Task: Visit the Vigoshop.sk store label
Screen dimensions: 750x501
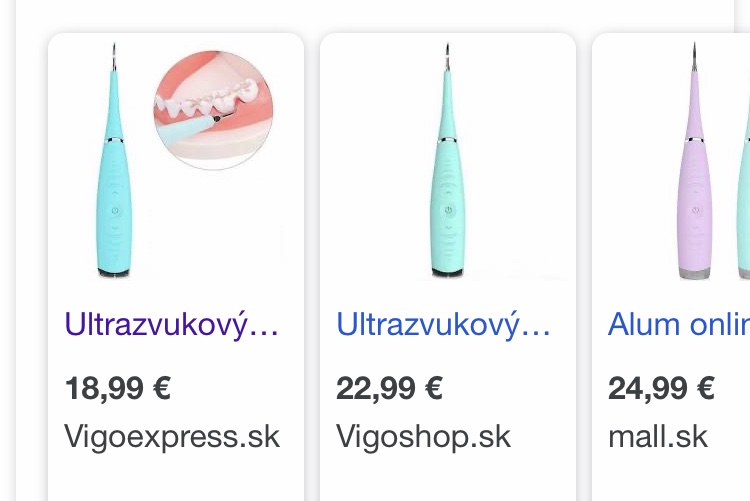Action: 423,437
